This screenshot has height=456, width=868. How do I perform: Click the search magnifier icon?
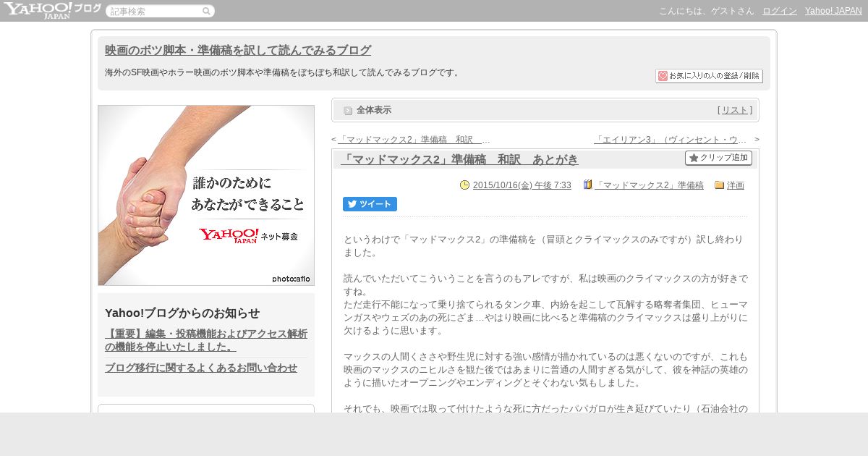206,11
